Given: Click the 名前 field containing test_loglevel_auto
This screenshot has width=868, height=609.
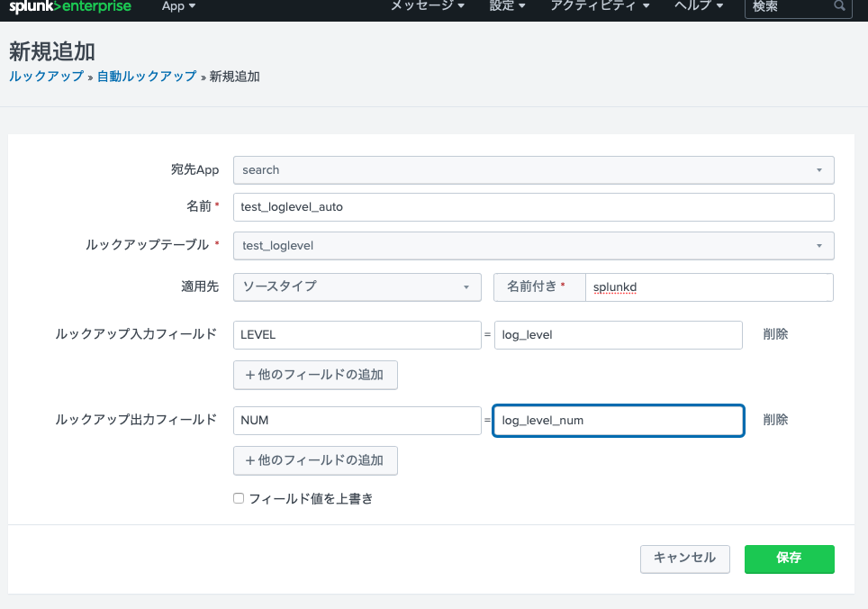Looking at the screenshot, I should pos(533,206).
